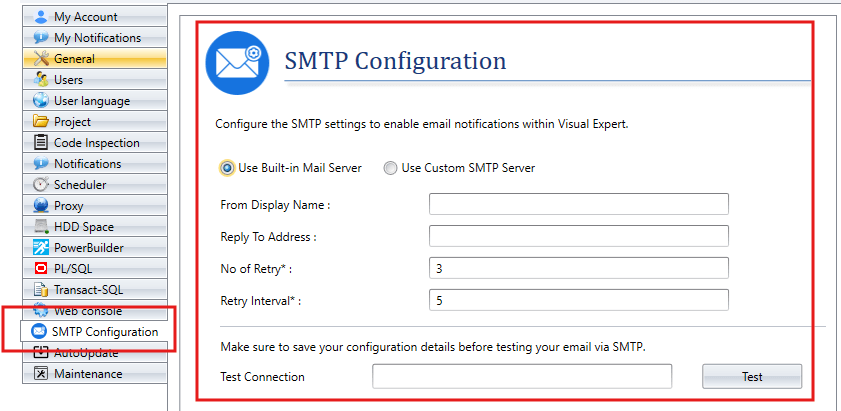The width and height of the screenshot is (841, 411).
Task: Click the Notifications bubble icon below Code Inspection
Action: tap(41, 164)
